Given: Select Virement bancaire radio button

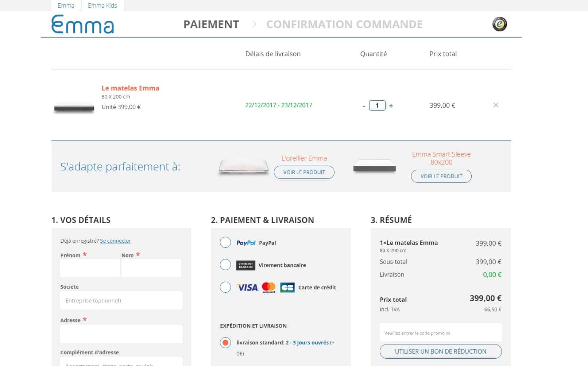Looking at the screenshot, I should tap(225, 265).
